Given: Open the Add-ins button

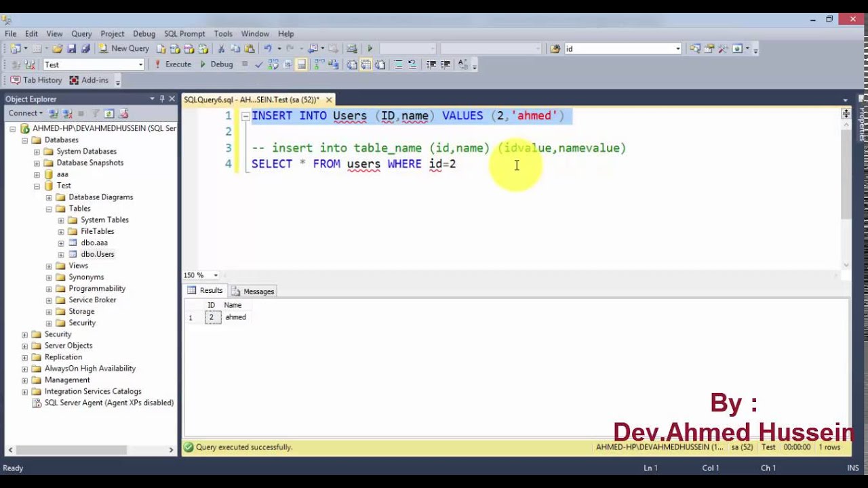Looking at the screenshot, I should pyautogui.click(x=89, y=80).
